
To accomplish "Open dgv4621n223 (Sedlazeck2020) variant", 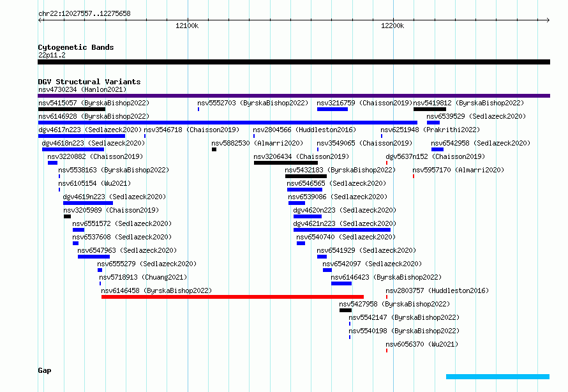I will [345, 223].
